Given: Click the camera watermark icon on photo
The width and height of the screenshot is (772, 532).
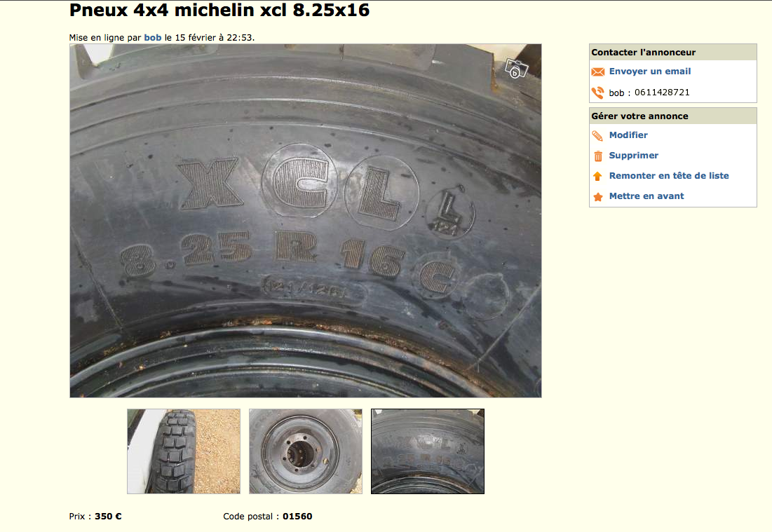Looking at the screenshot, I should [x=517, y=69].
